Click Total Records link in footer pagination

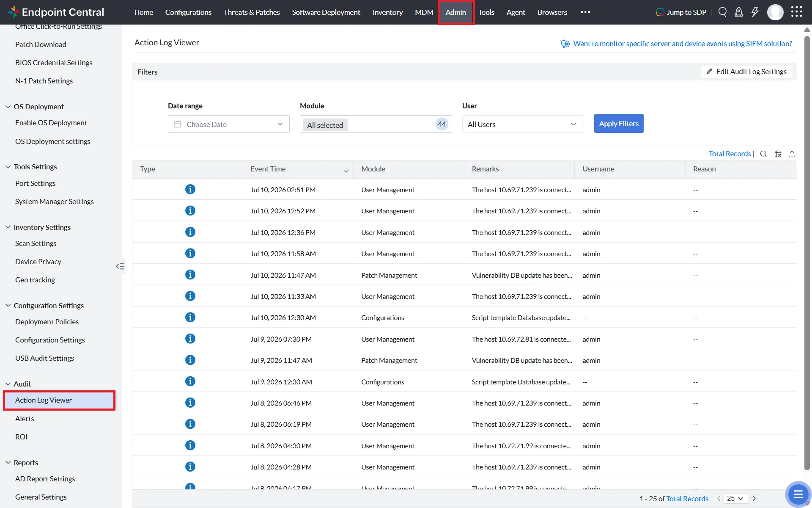coord(687,499)
